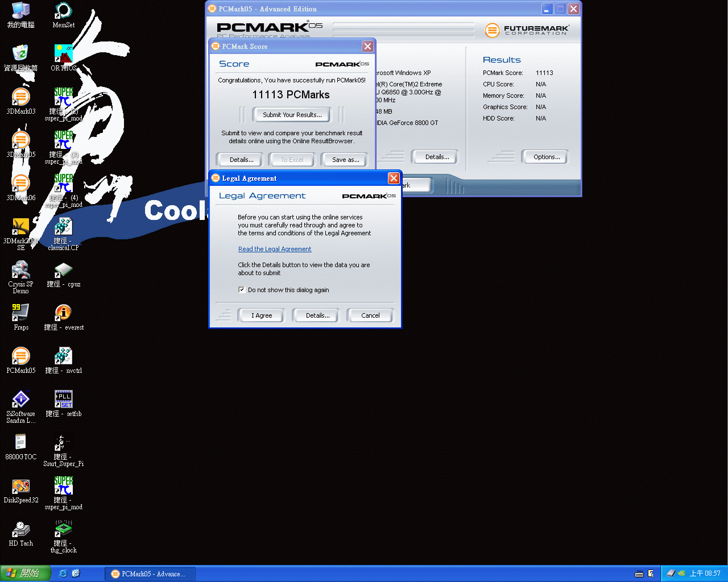Select the 8800GTOC text file icon
Screen dimensions: 728x582
pyautogui.click(x=21, y=447)
